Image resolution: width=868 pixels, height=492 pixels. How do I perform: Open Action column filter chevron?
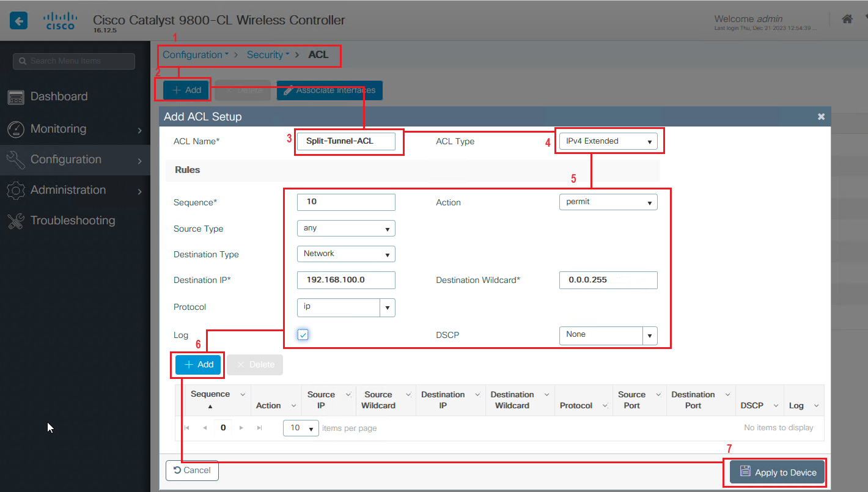(x=293, y=406)
